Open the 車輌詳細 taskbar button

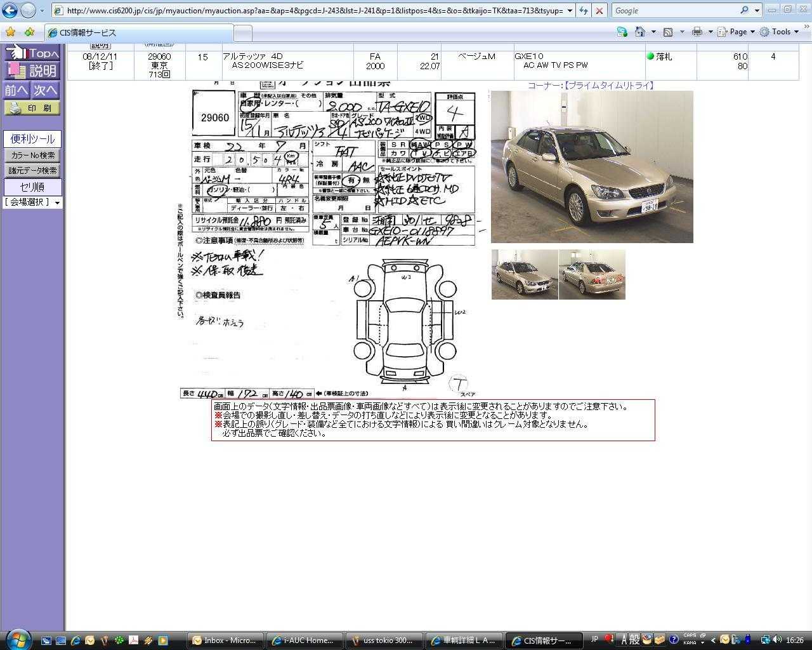[462, 640]
